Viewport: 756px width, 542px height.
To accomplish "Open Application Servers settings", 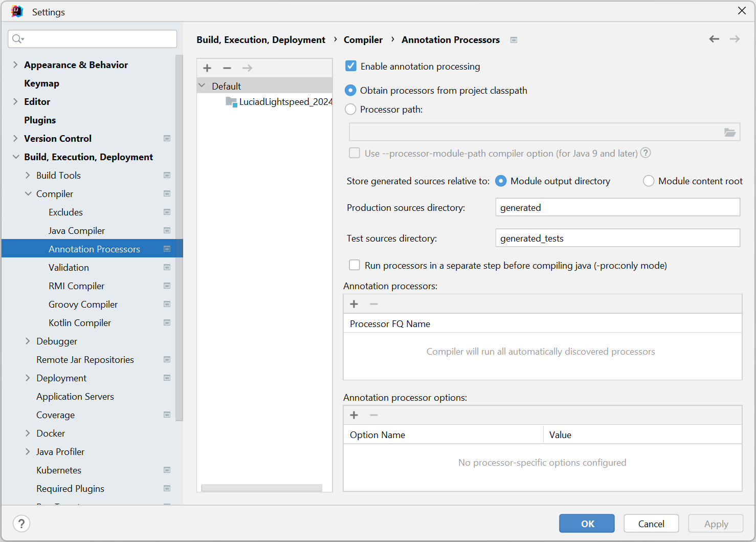I will click(x=75, y=396).
